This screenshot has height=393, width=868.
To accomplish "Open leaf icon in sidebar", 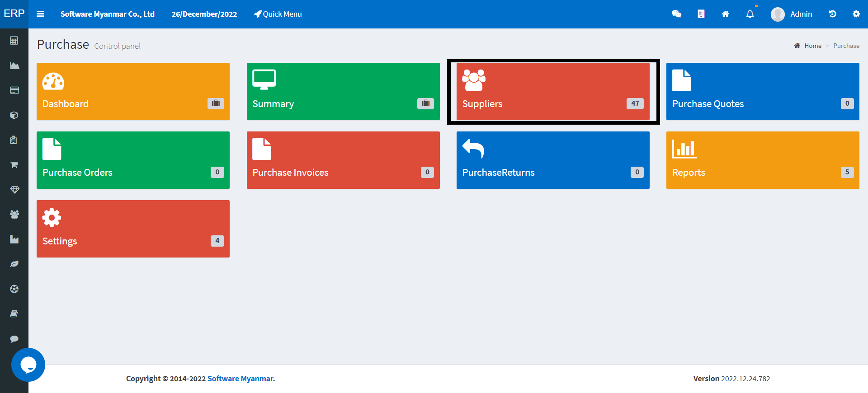I will click(x=14, y=264).
